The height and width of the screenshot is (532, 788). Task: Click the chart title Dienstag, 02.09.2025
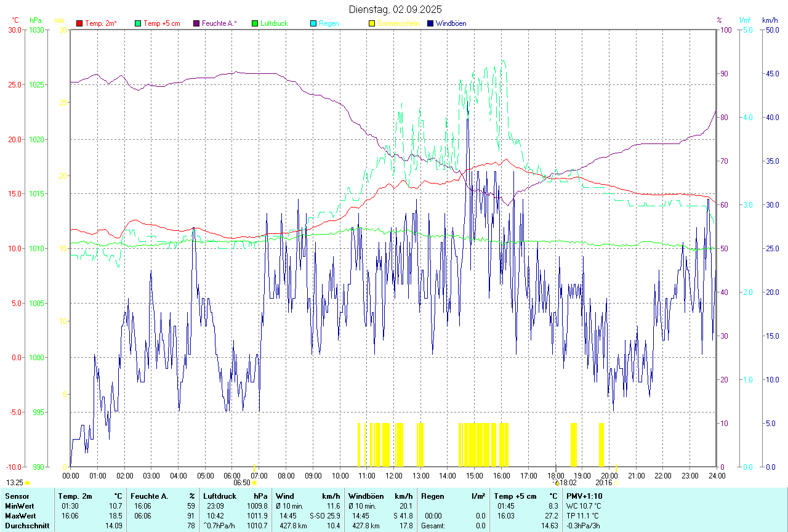click(x=395, y=9)
